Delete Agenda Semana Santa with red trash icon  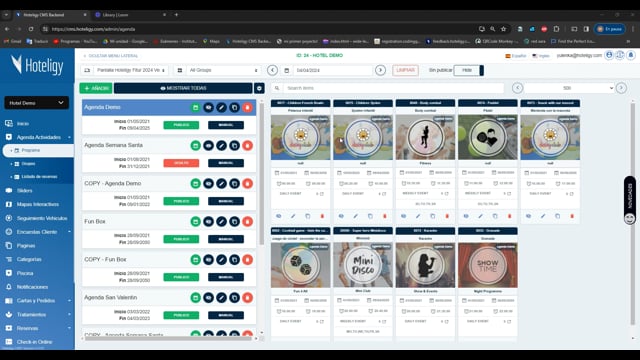[x=247, y=146]
